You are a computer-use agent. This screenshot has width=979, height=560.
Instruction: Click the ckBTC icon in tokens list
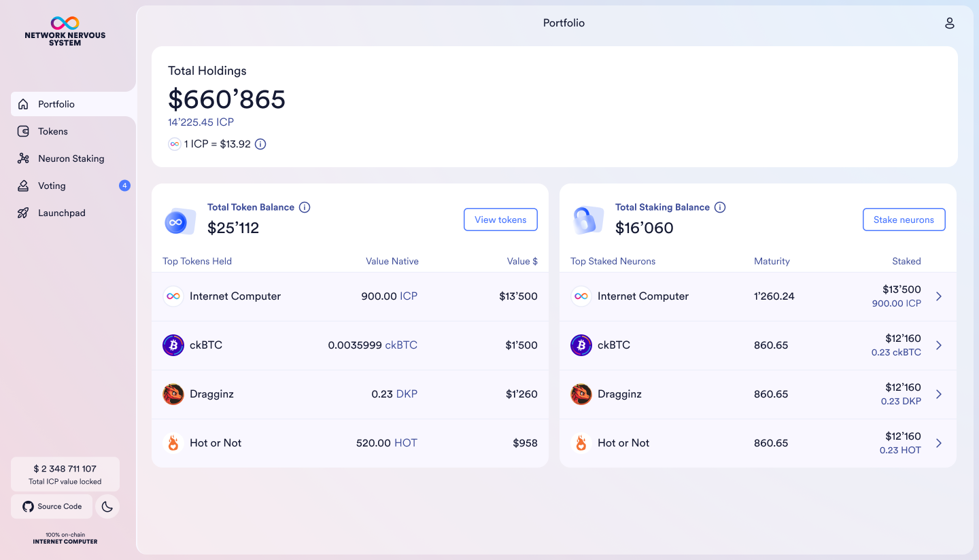coord(173,345)
